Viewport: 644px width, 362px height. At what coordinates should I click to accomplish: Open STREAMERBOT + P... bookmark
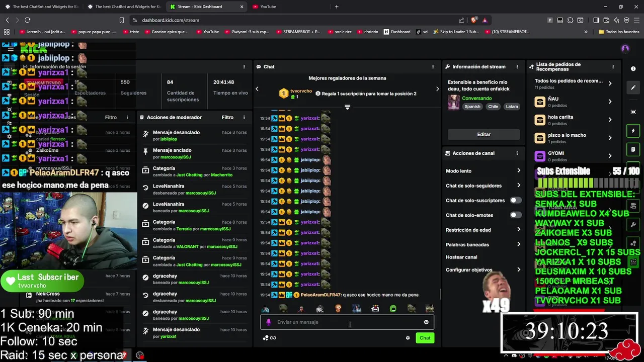click(x=298, y=32)
